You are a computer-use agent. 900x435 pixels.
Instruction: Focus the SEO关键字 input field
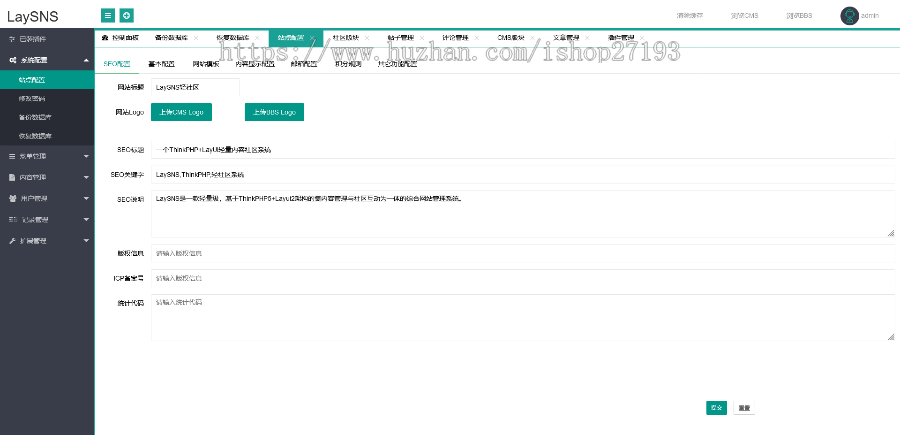523,174
